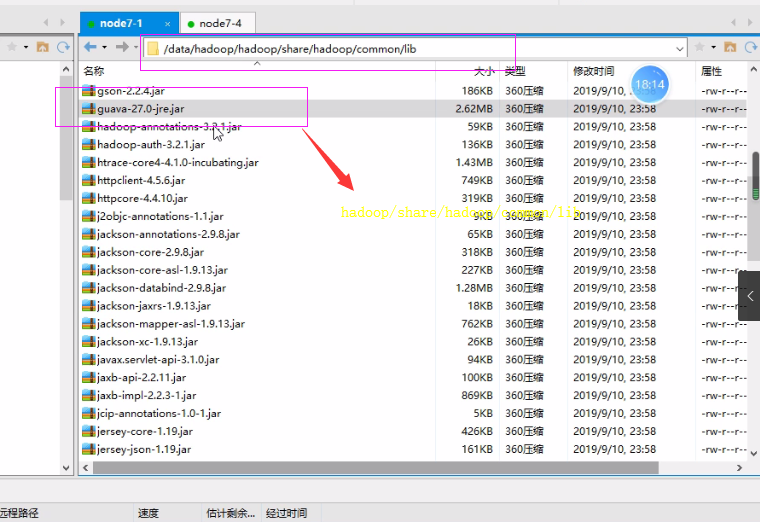Select jersey-core-1.19.jar file
The image size is (760, 522).
[x=145, y=431]
